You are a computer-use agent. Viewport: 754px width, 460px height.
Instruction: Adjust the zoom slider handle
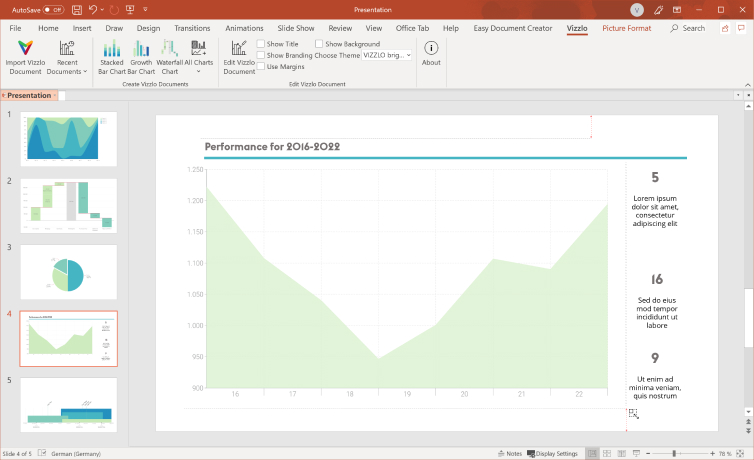click(674, 453)
